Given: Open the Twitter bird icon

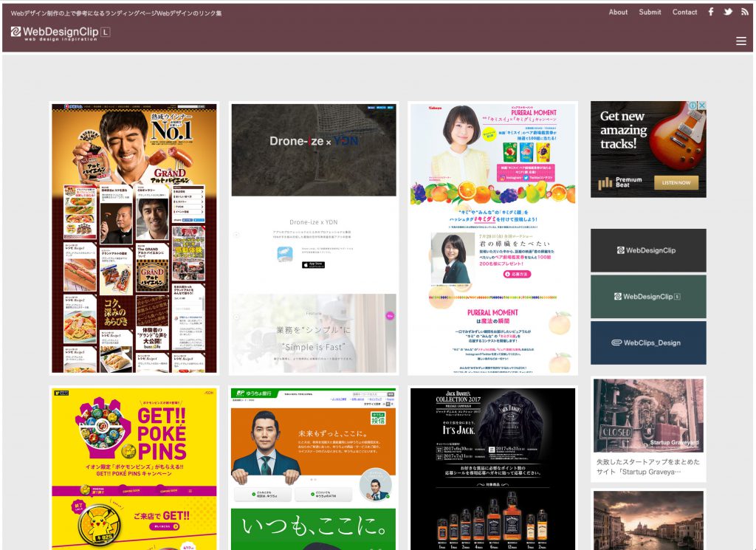Looking at the screenshot, I should click(x=728, y=12).
